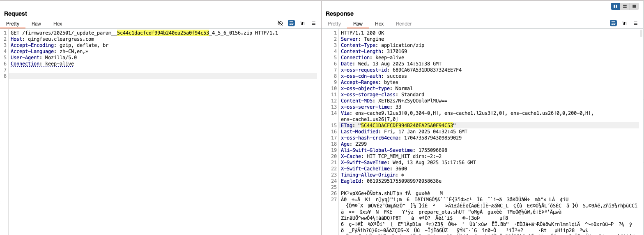Click the Last-Modified header line
The height and width of the screenshot is (235, 644).
tap(404, 132)
